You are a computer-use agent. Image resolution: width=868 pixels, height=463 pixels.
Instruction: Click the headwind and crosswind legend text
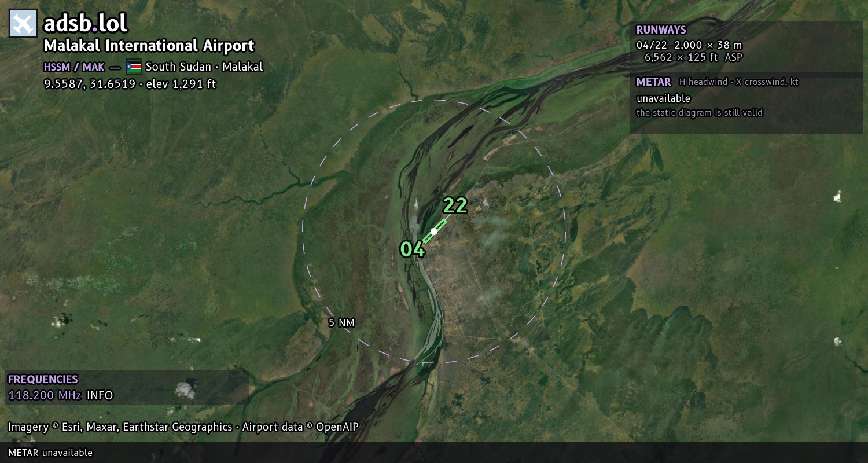(x=739, y=82)
